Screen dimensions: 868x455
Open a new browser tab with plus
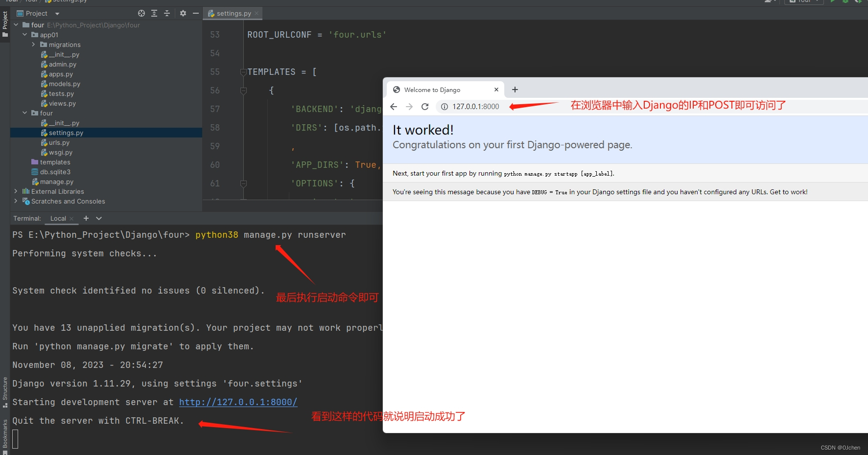[x=515, y=90]
